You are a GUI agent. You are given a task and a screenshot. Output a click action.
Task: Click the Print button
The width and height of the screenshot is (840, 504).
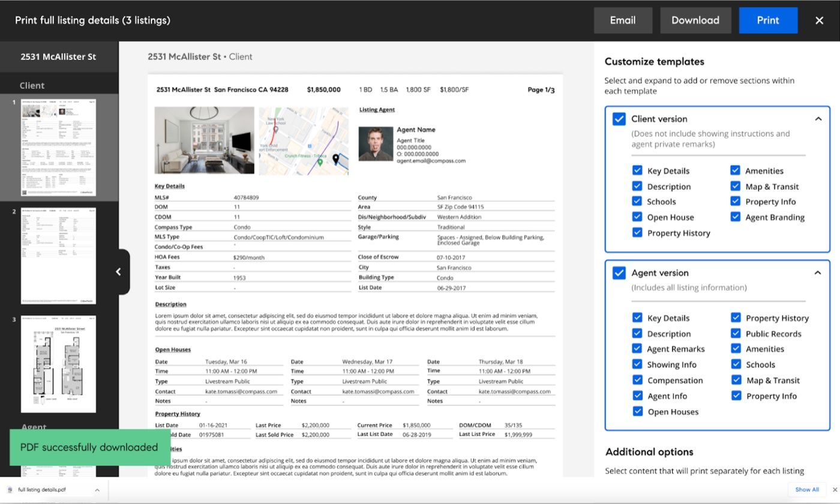(768, 20)
